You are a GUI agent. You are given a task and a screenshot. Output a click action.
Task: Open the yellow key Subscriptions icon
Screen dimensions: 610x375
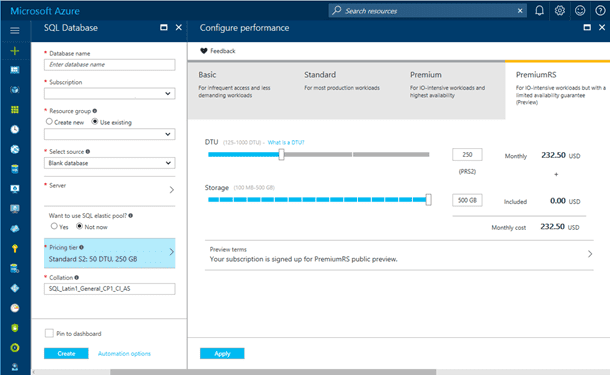[15, 249]
